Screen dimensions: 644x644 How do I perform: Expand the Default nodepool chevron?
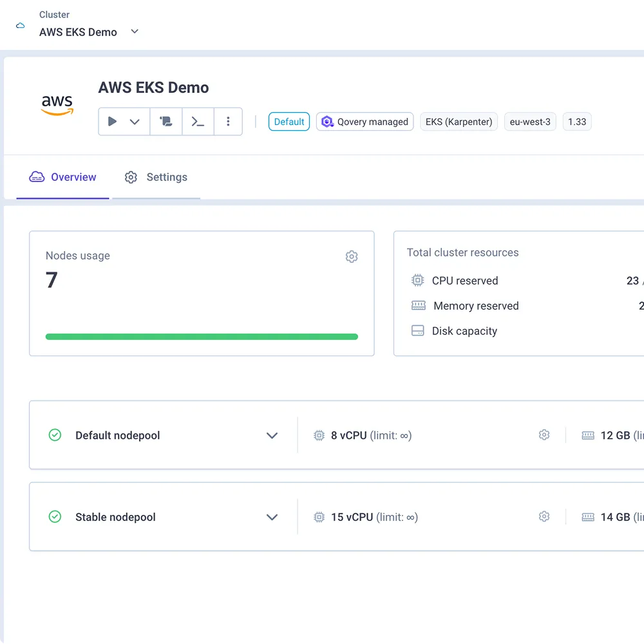(272, 435)
